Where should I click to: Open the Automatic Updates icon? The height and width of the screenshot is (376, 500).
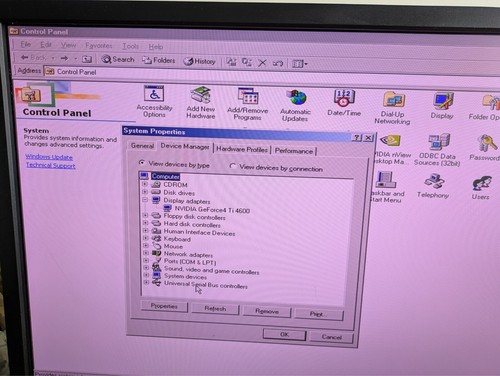(295, 105)
